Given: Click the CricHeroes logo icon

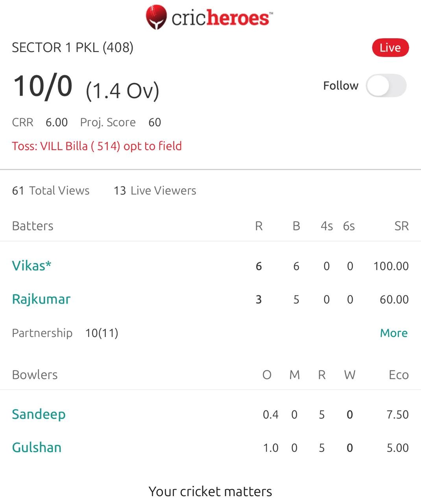Looking at the screenshot, I should coord(156,17).
